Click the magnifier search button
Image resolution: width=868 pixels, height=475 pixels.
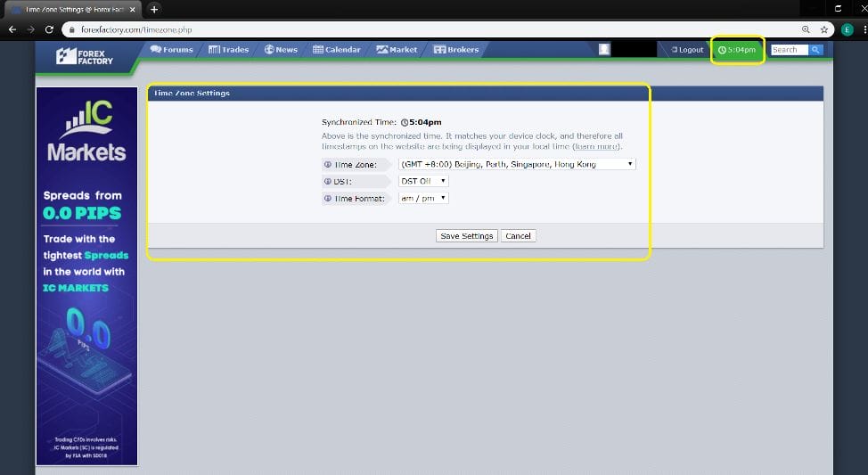tap(815, 50)
